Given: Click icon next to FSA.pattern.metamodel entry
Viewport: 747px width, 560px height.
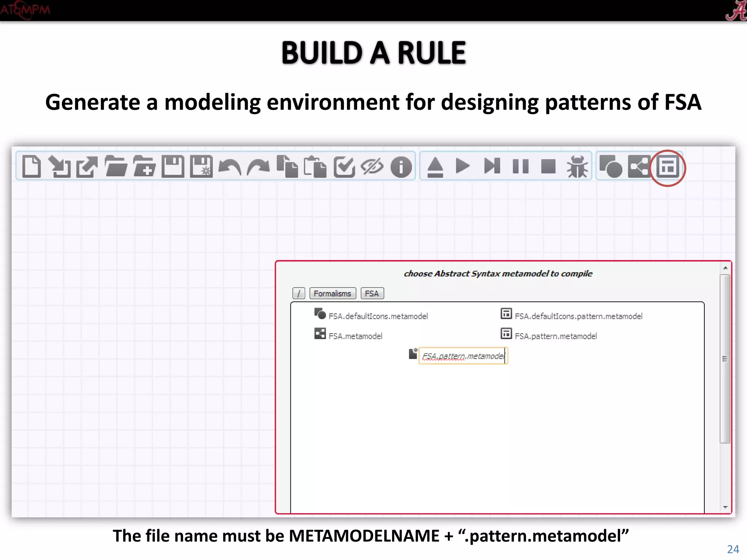Looking at the screenshot, I should coord(506,334).
